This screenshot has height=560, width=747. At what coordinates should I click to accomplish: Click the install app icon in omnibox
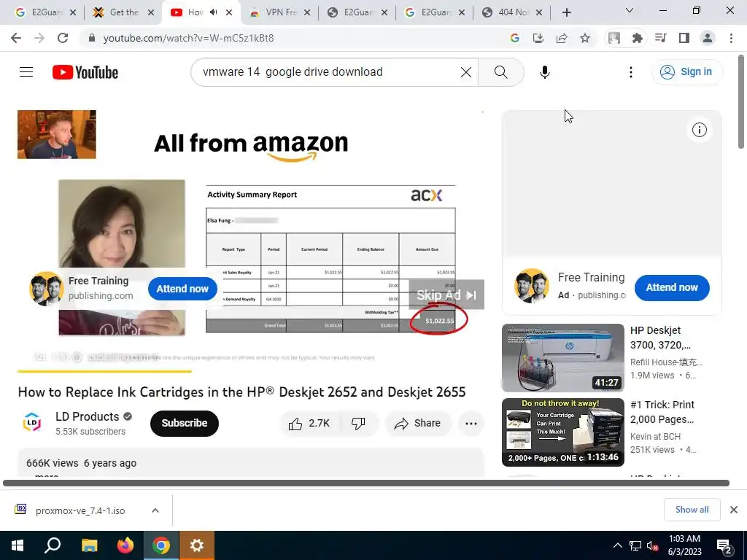(538, 38)
